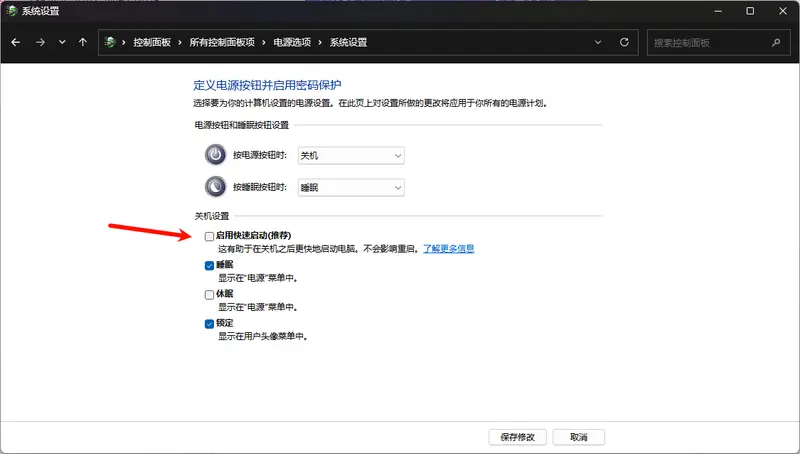800x454 pixels.
Task: Open the address bar history dropdown
Action: 598,42
